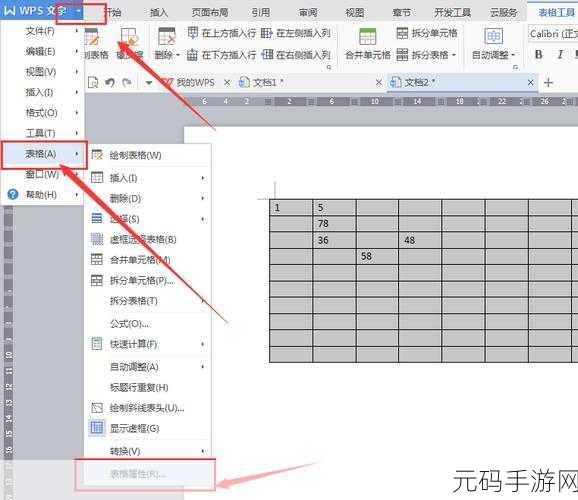The height and width of the screenshot is (500, 578).
Task: Choose 公式(O)... in table submenu
Action: 148,324
